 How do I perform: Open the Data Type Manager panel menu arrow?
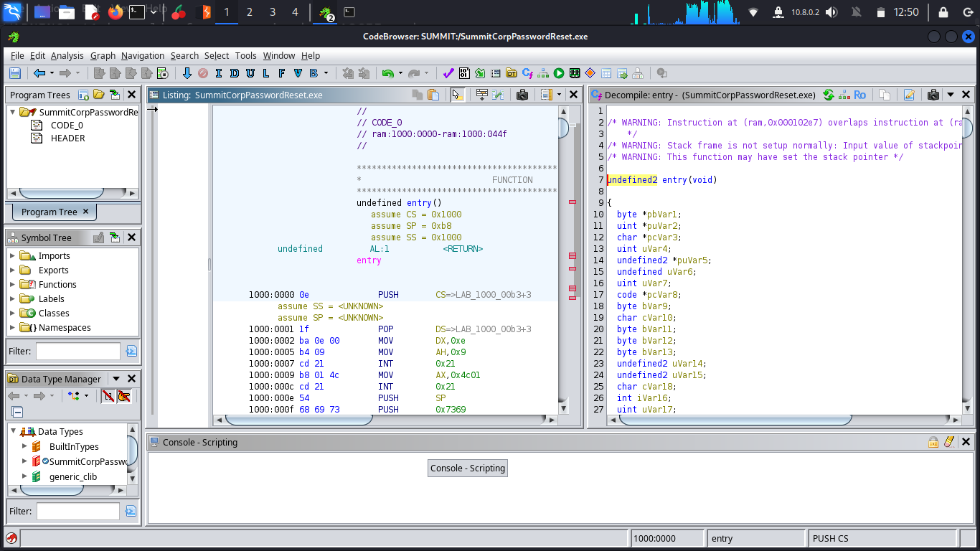[x=117, y=379]
